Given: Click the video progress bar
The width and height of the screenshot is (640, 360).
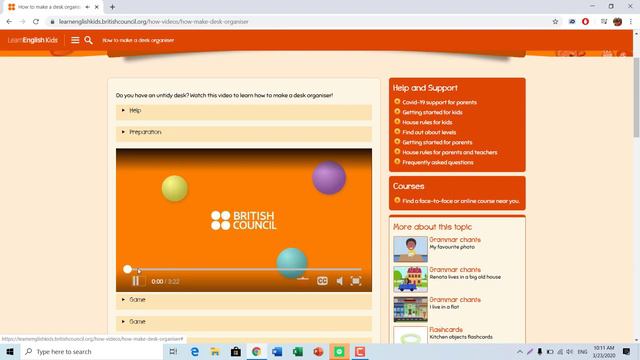Looking at the screenshot, I should pos(244,269).
